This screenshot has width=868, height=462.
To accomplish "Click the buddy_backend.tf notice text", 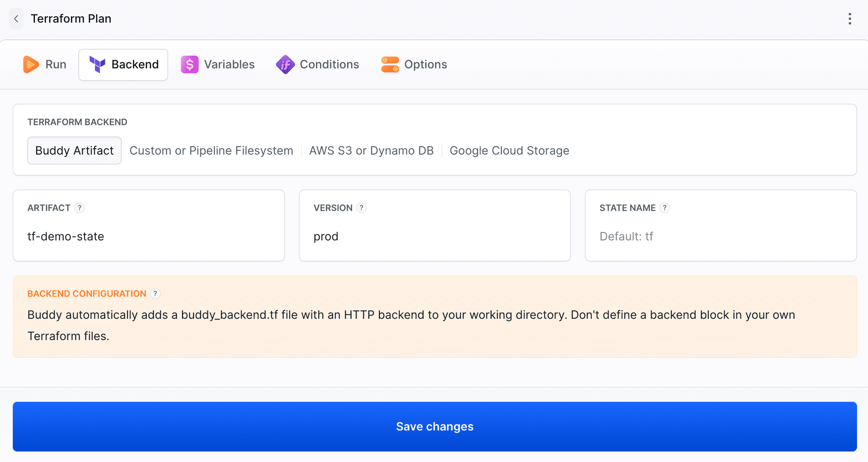I will [411, 325].
